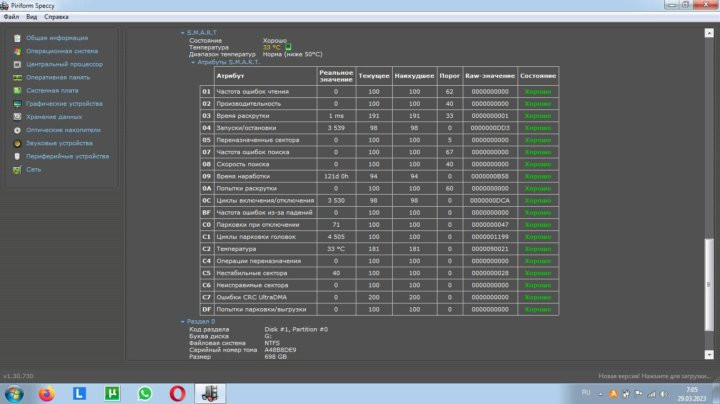Select the Нестабильные сектора row
The image size is (720, 404).
[x=379, y=273]
